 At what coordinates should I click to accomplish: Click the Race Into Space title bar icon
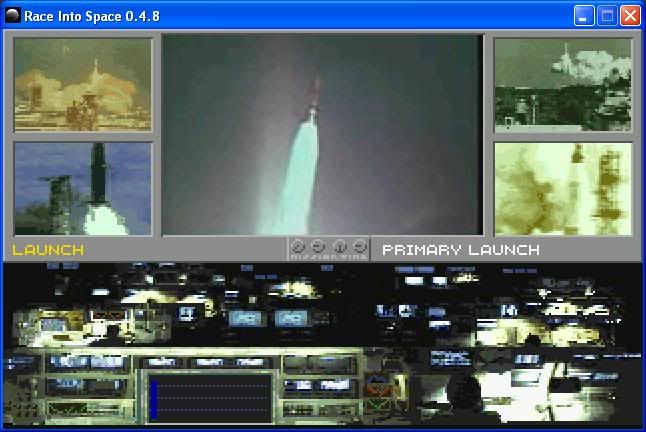click(13, 16)
